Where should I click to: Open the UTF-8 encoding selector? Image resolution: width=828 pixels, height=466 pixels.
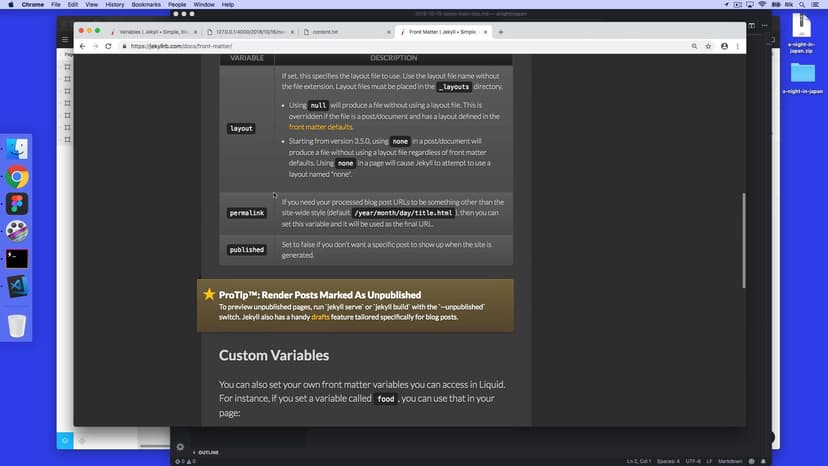pyautogui.click(x=692, y=461)
